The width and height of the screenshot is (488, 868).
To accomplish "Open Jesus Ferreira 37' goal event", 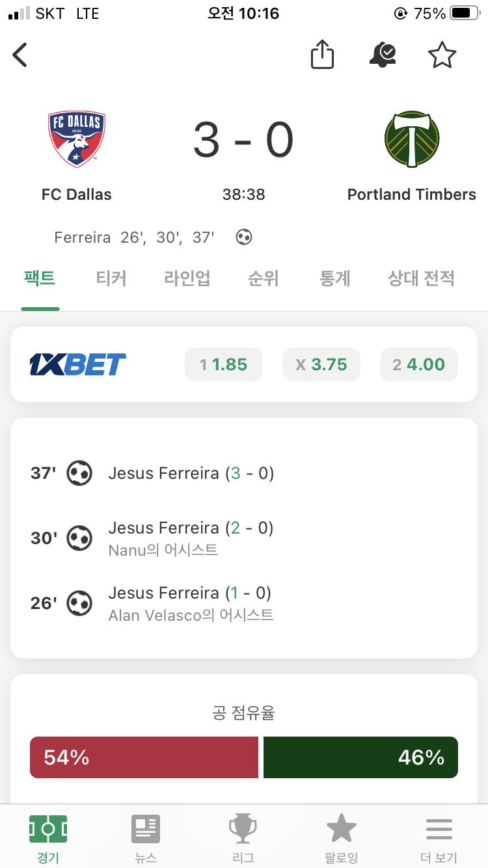I will point(244,473).
